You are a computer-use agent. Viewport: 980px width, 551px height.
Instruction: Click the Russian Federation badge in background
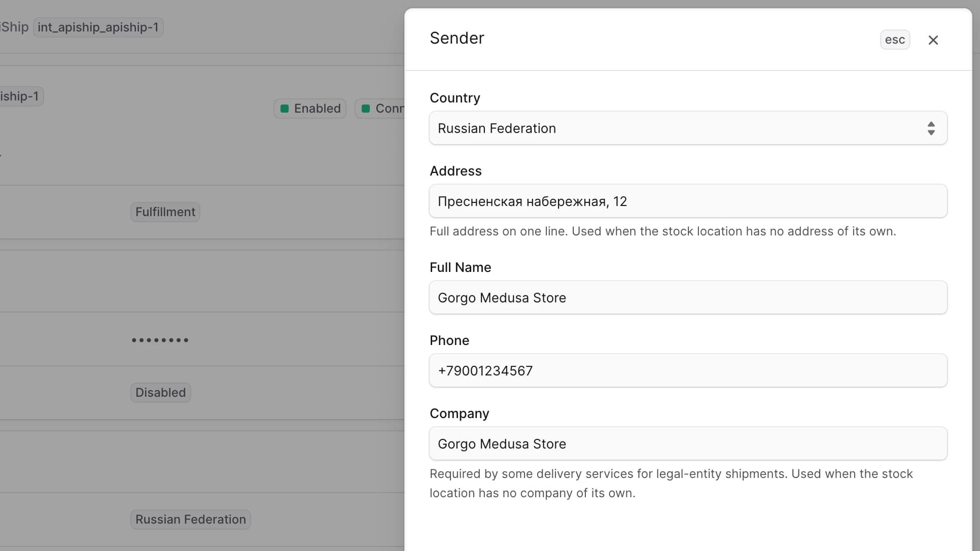(191, 520)
